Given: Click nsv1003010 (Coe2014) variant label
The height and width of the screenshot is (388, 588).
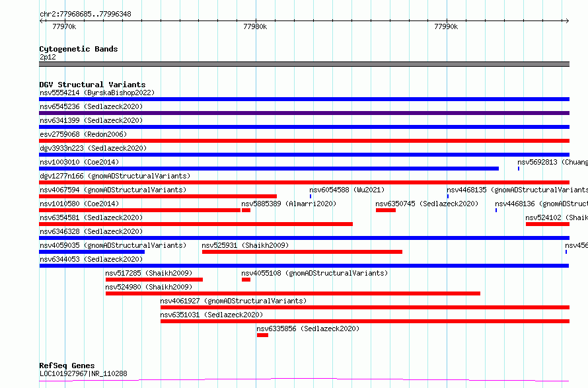Looking at the screenshot, I should point(79,162).
